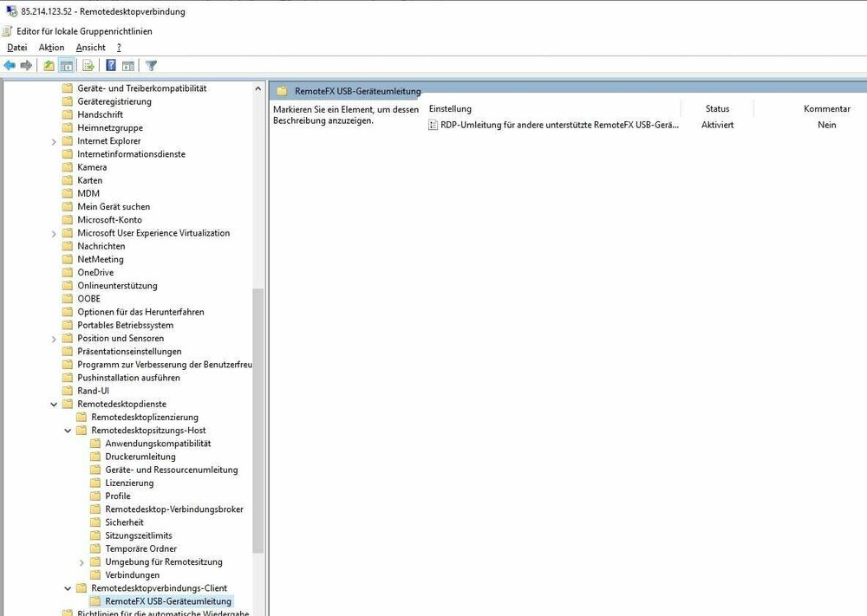The image size is (867, 616).
Task: Click the filter funnel icon
Action: [x=151, y=65]
